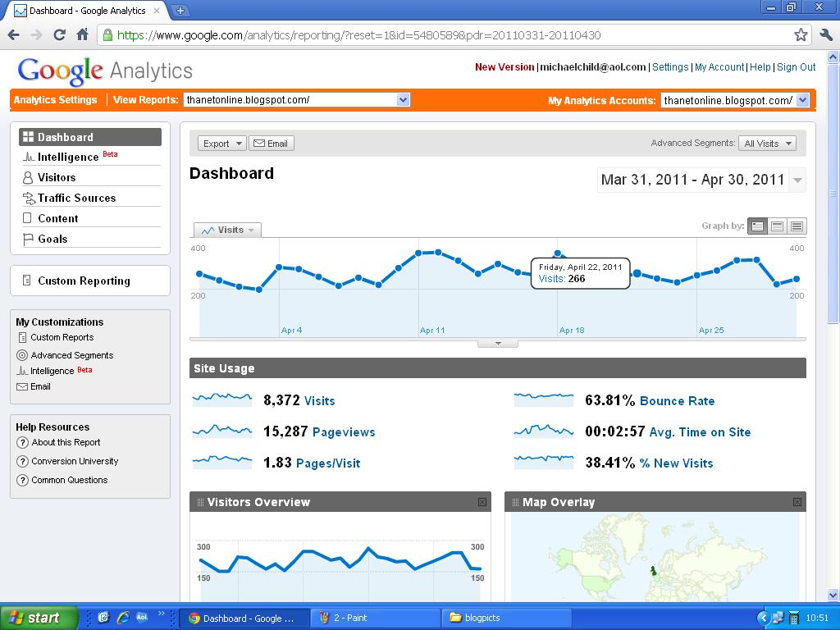Viewport: 840px width, 630px height.
Task: Close Visitors Overview widget with X
Action: pyautogui.click(x=482, y=502)
